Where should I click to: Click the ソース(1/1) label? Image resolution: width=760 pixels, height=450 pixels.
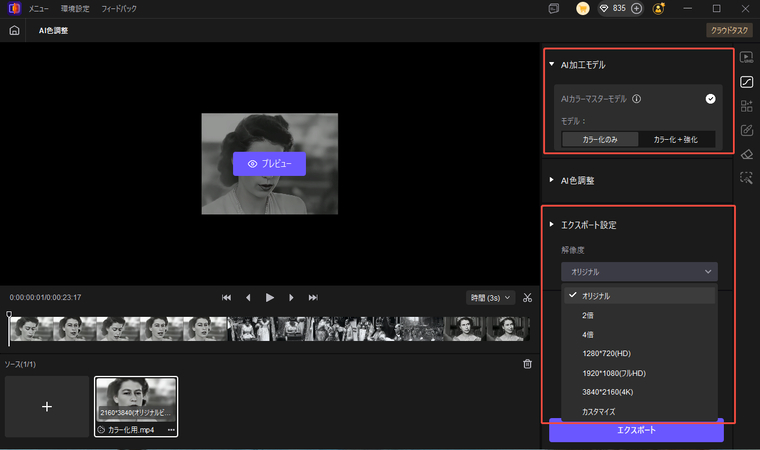coord(20,364)
